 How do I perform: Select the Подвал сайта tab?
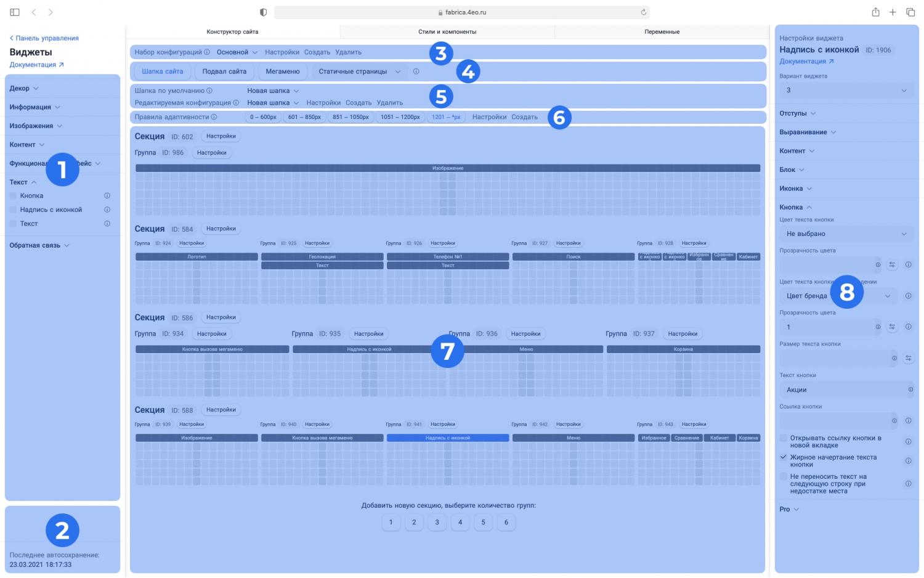pyautogui.click(x=224, y=71)
